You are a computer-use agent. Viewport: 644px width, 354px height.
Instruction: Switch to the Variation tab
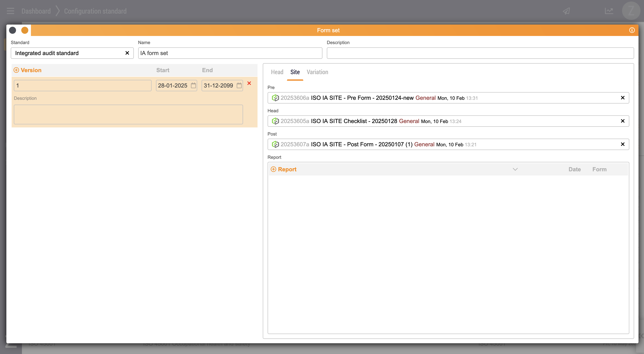[317, 72]
